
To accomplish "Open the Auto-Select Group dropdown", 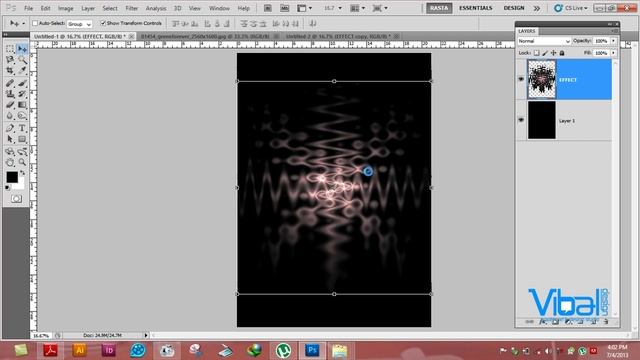I will (x=79, y=24).
